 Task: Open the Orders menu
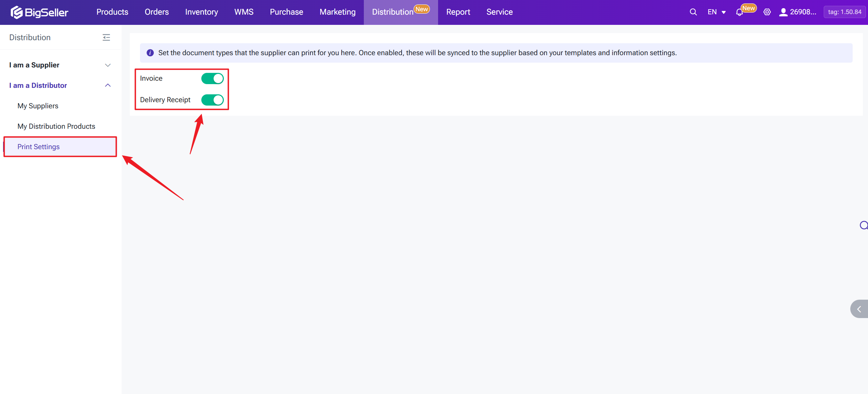(x=156, y=12)
